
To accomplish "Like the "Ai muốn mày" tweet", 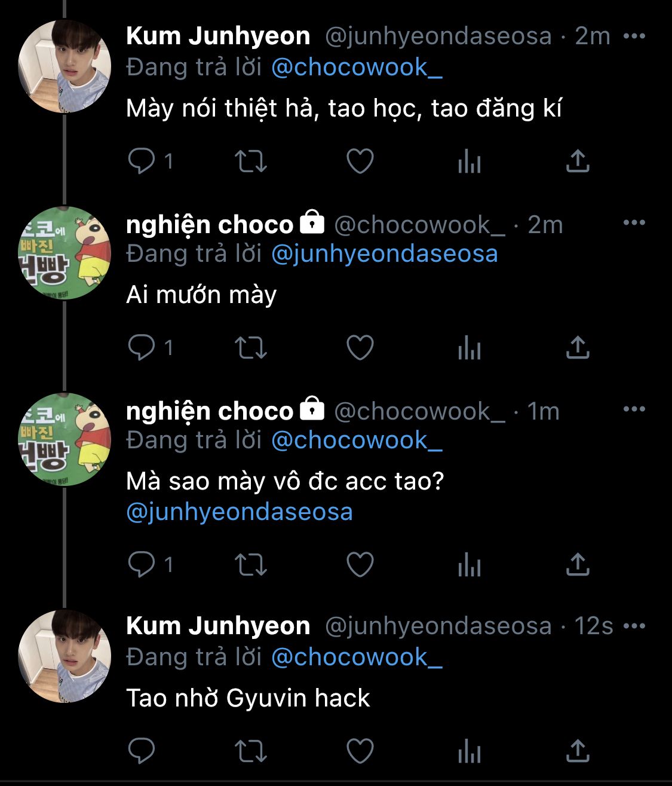I will click(x=360, y=348).
